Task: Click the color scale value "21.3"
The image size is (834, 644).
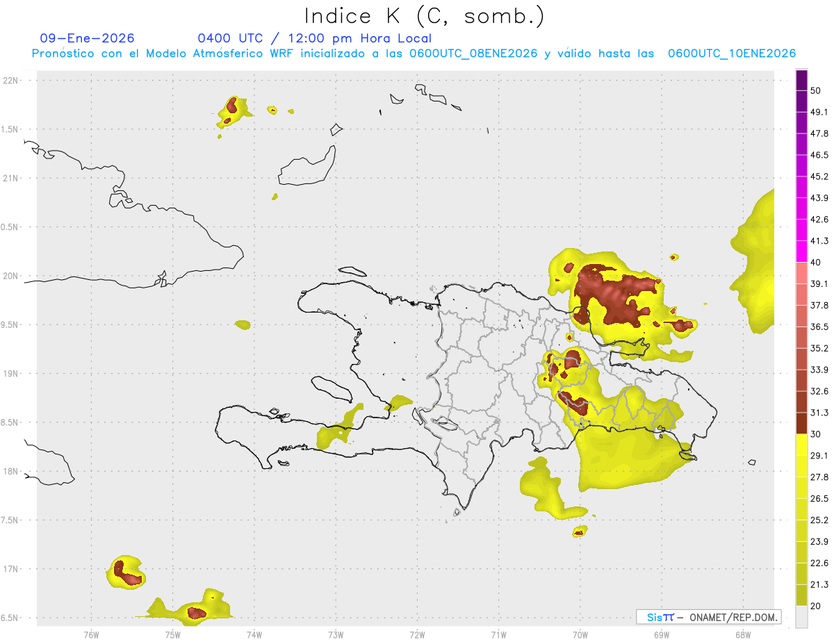Action: [x=819, y=584]
